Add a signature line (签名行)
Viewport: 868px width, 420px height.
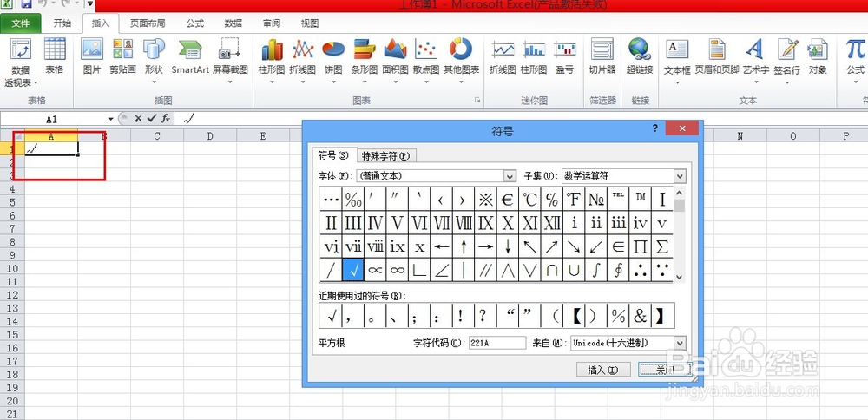[786, 61]
